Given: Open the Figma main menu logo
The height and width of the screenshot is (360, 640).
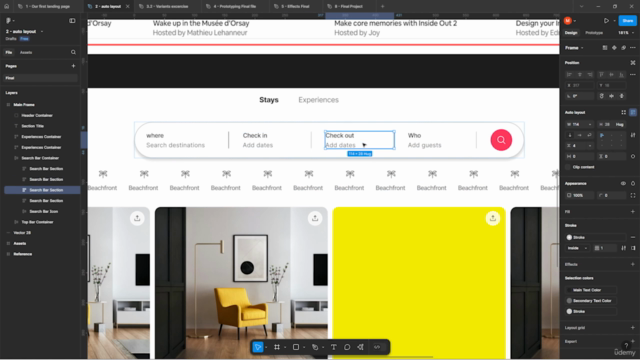Looking at the screenshot, I should coord(8,20).
